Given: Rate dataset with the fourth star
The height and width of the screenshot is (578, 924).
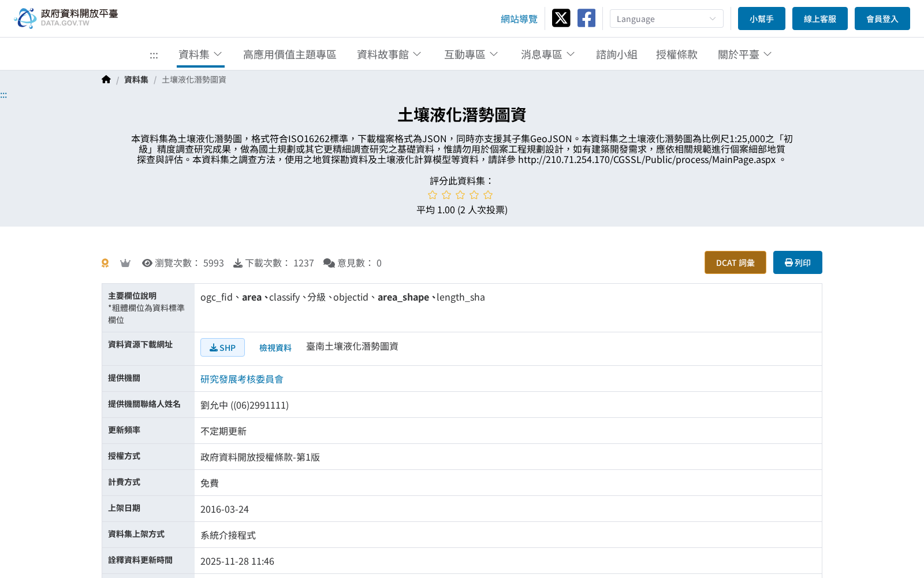Looking at the screenshot, I should click(474, 195).
